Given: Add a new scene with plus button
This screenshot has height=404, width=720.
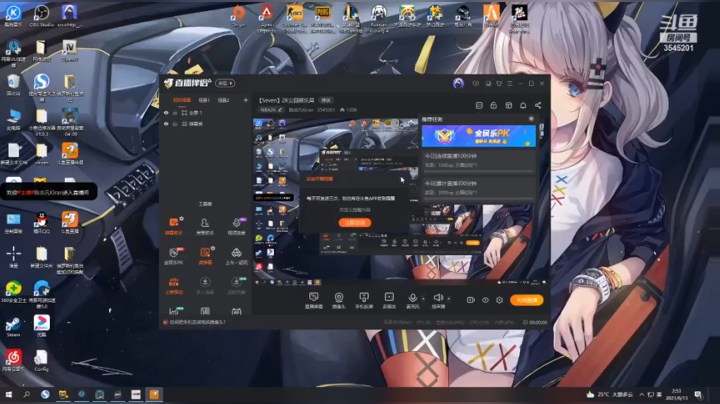Looking at the screenshot, I should point(246,100).
